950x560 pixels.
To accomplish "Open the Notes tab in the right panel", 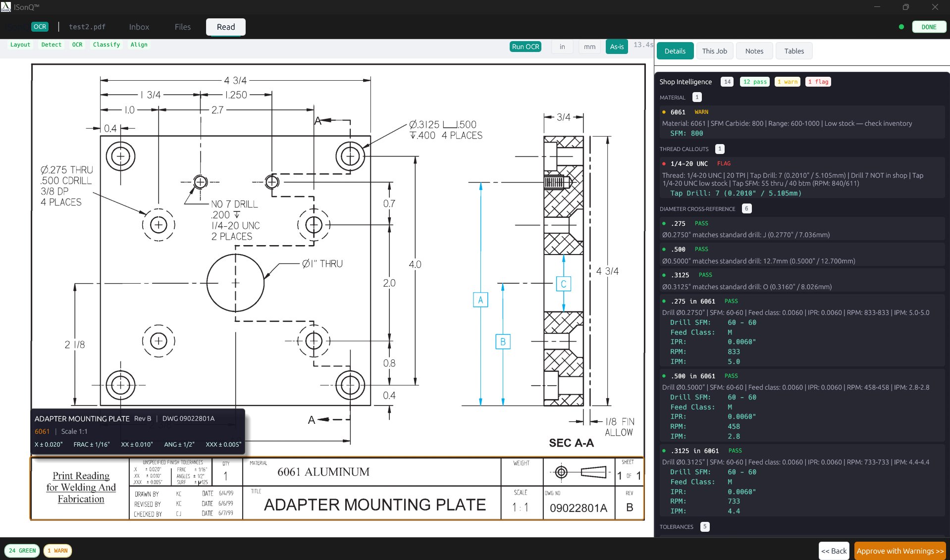I will [753, 51].
